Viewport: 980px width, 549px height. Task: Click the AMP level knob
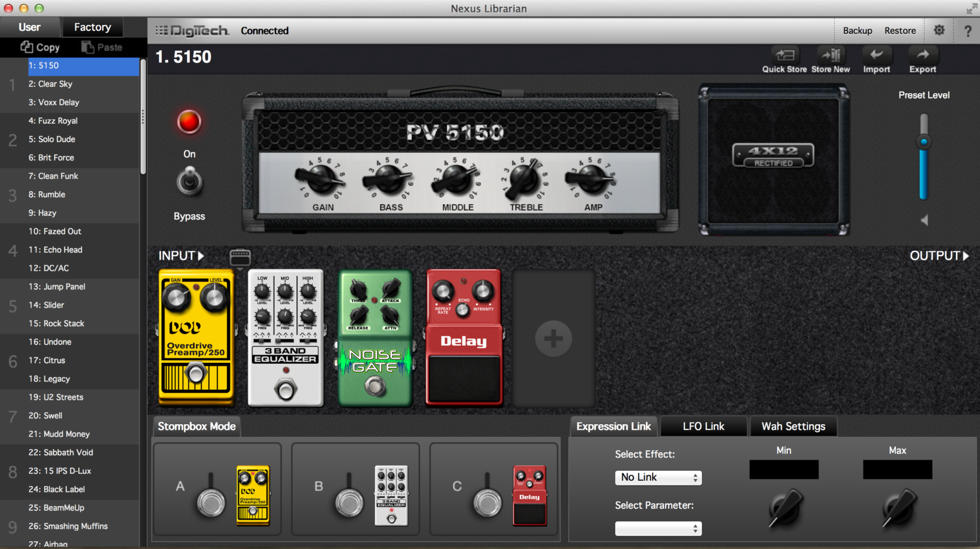click(591, 179)
